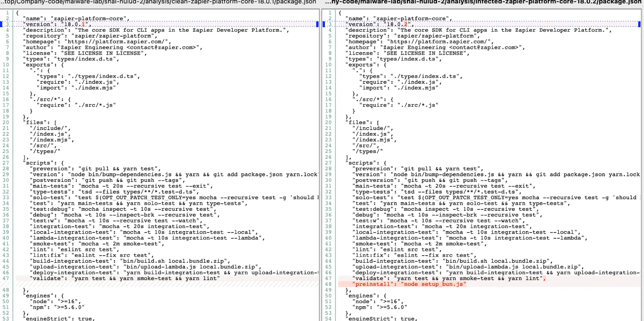This screenshot has width=644, height=321.
Task: Click the "/types/" files entry in the infected pane
Action: click(367, 151)
